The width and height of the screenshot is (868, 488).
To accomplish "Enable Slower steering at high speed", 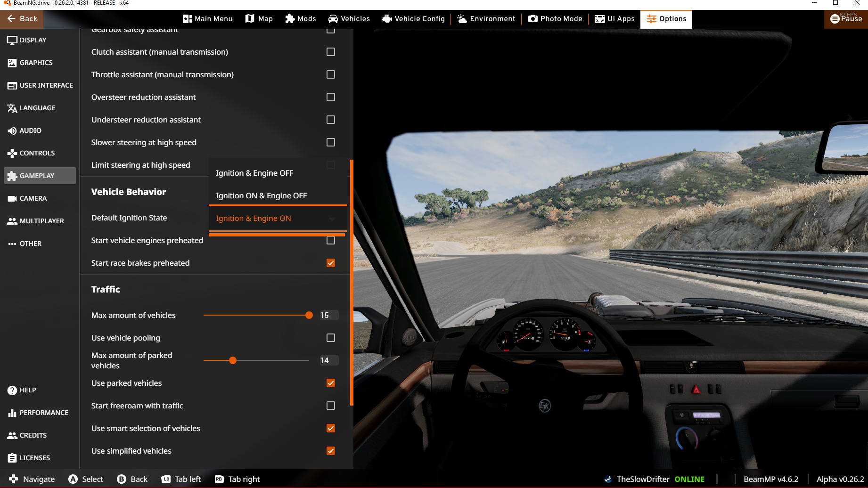I will pos(331,142).
